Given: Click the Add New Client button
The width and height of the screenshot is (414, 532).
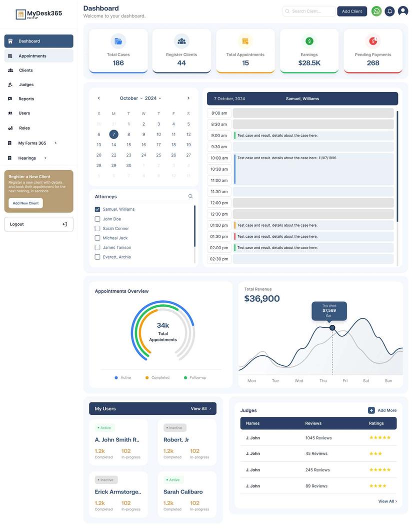Looking at the screenshot, I should tap(25, 203).
